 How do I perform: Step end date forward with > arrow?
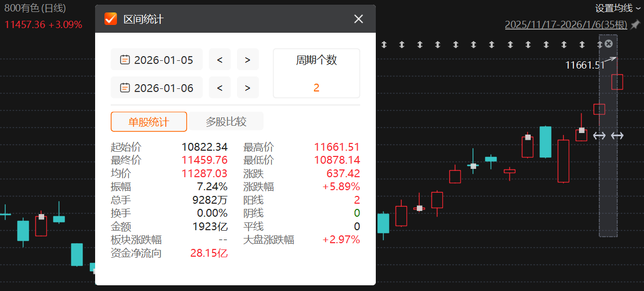click(x=248, y=88)
